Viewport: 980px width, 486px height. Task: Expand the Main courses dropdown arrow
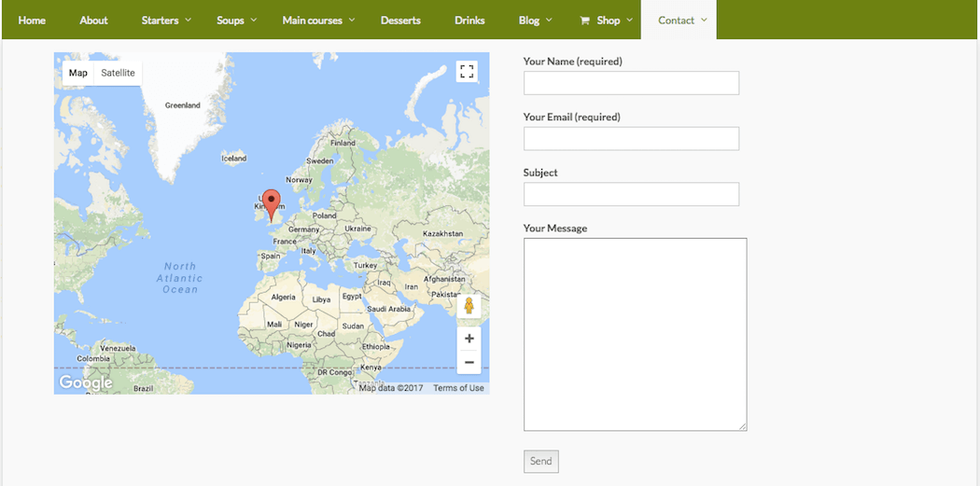coord(351,20)
